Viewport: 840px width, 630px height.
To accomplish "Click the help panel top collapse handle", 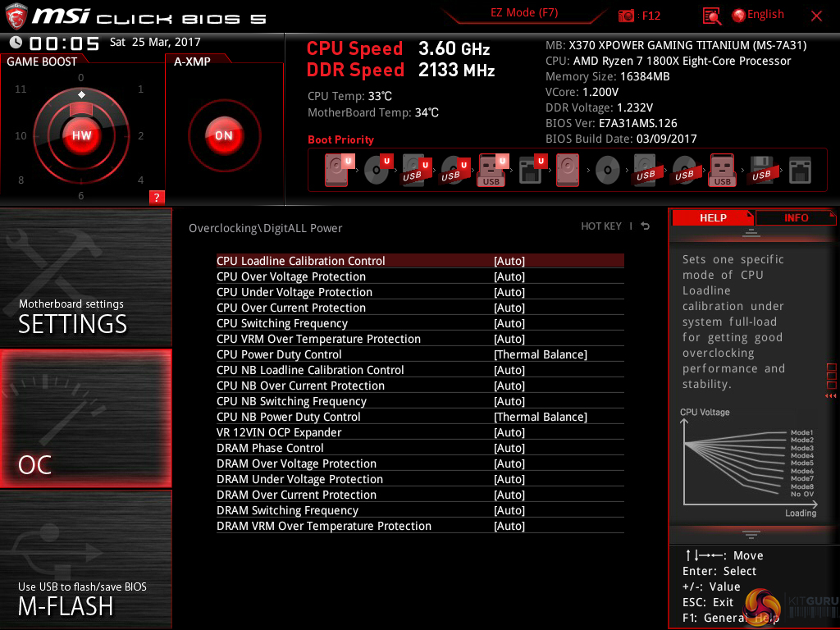I will pos(751,232).
